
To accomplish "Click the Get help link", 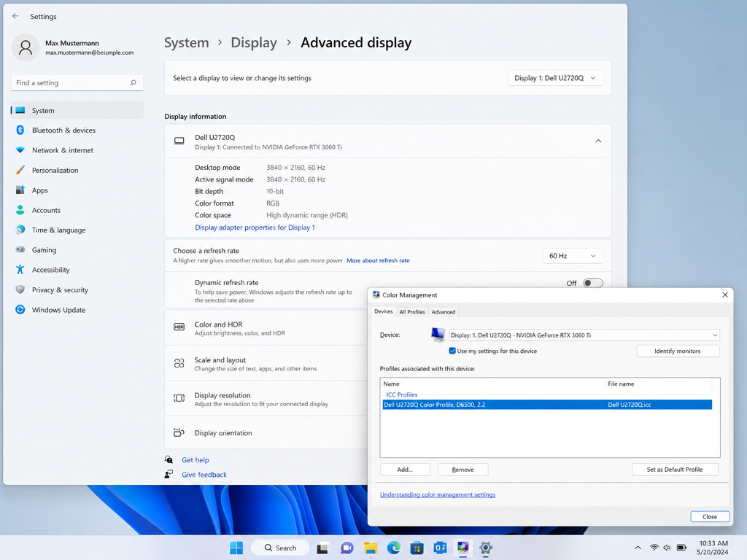I will point(196,460).
